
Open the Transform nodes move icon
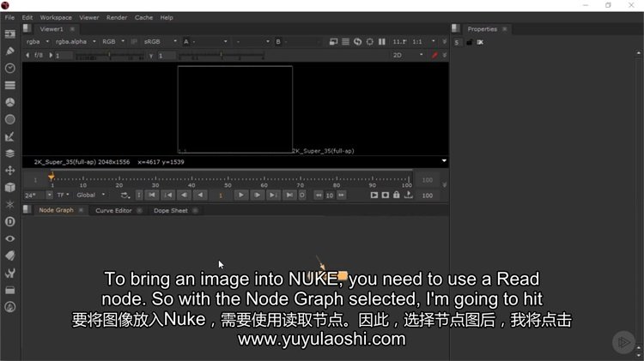(x=9, y=171)
